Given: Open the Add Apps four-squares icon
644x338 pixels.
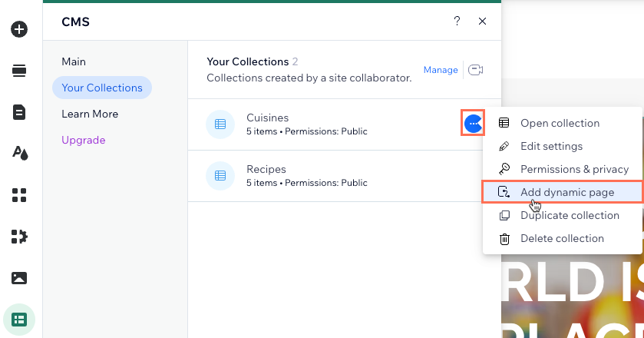Looking at the screenshot, I should (19, 195).
